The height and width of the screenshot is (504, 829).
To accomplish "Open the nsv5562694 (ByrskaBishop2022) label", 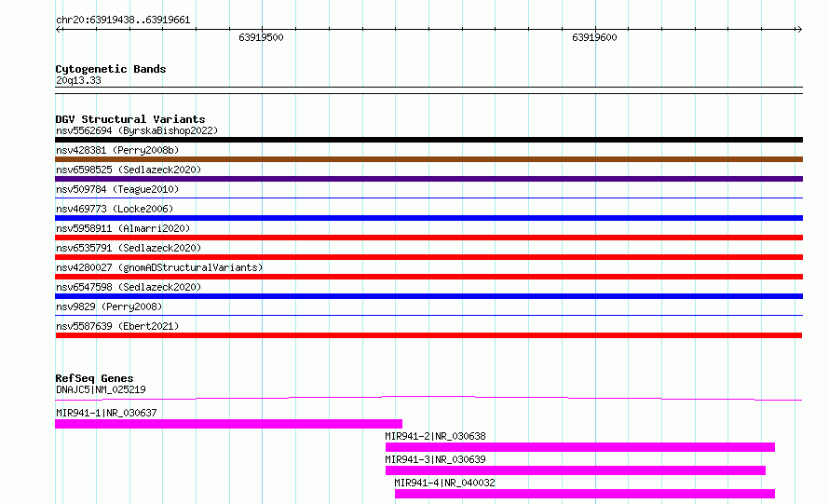I will [137, 130].
